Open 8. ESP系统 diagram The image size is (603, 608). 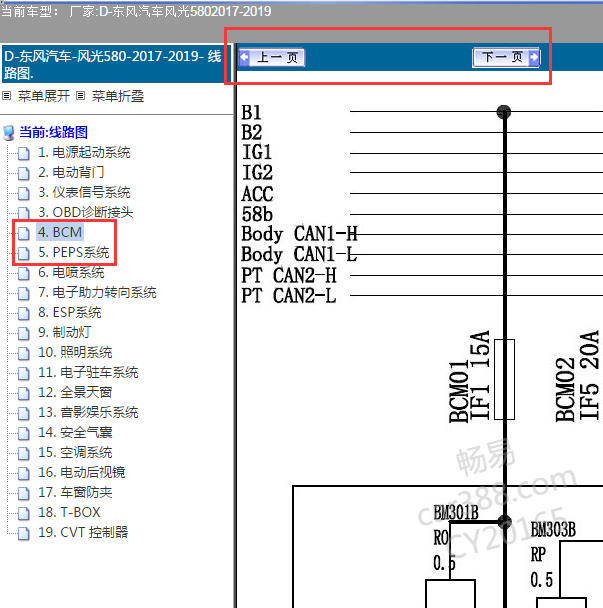(70, 313)
